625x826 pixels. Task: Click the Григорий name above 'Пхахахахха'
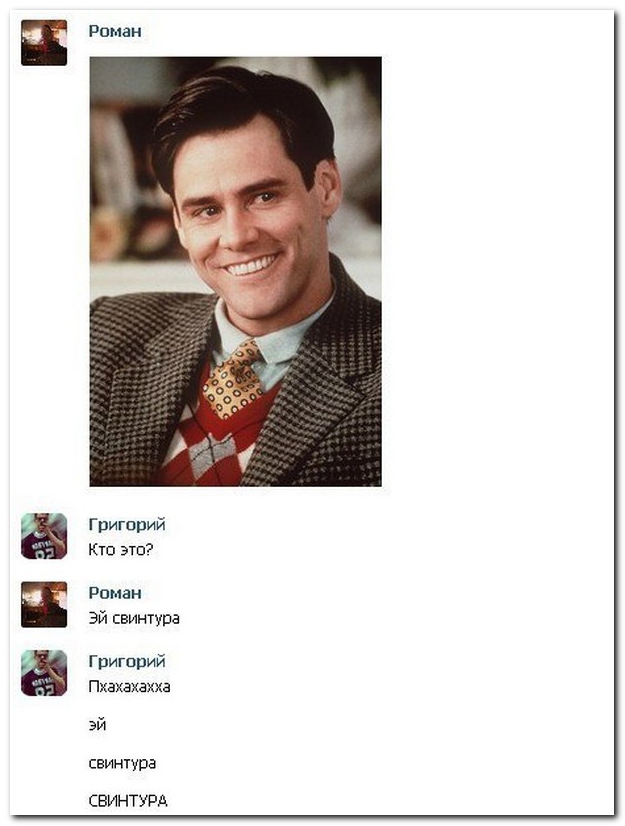[127, 662]
